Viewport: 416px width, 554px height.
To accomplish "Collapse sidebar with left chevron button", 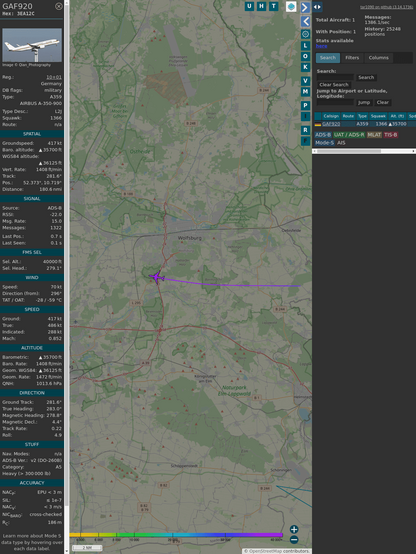I will (305, 22).
